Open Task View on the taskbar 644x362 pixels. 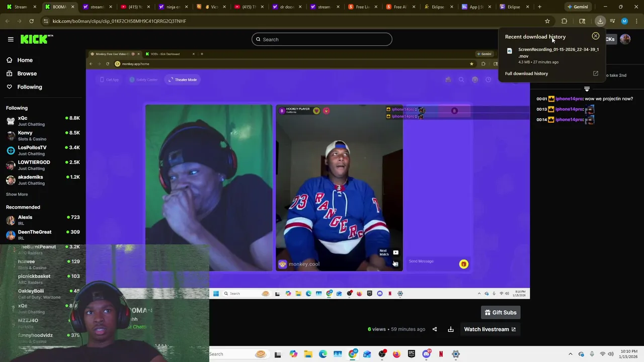[278, 354]
